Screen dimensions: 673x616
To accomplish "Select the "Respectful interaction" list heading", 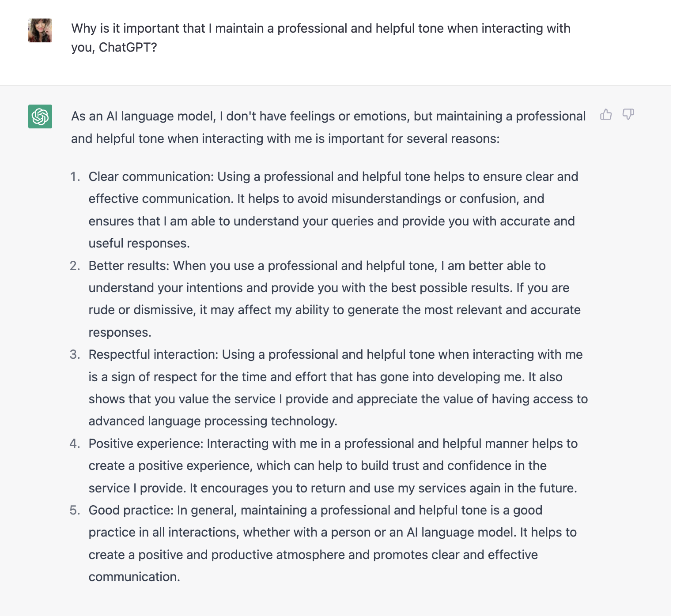I will pos(153,354).
